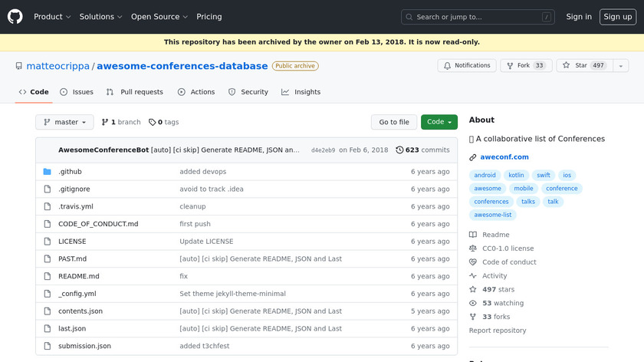
Task: Open the green Code dropdown
Action: [439, 122]
